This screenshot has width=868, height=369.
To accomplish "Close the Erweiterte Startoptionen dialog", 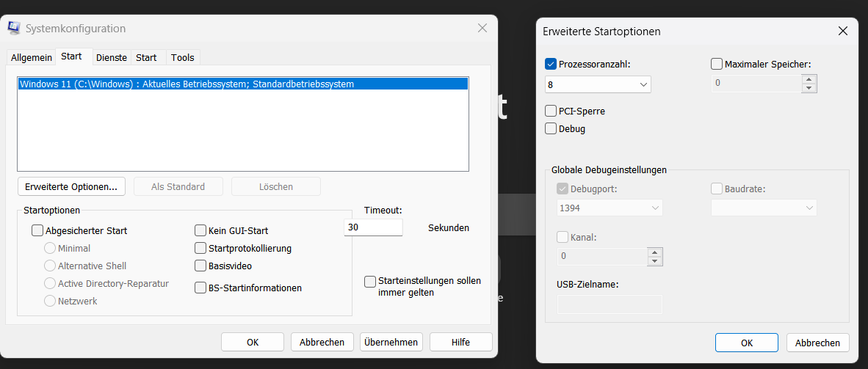I will (x=843, y=31).
